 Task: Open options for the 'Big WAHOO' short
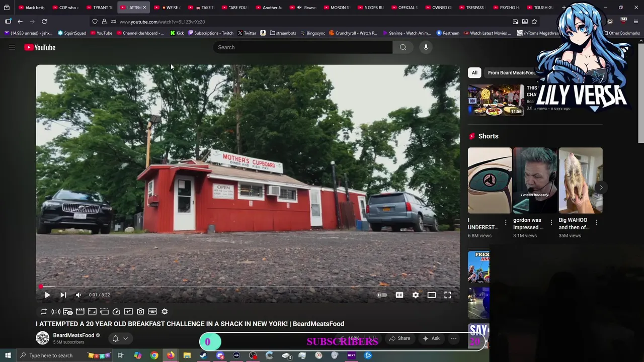click(x=597, y=222)
